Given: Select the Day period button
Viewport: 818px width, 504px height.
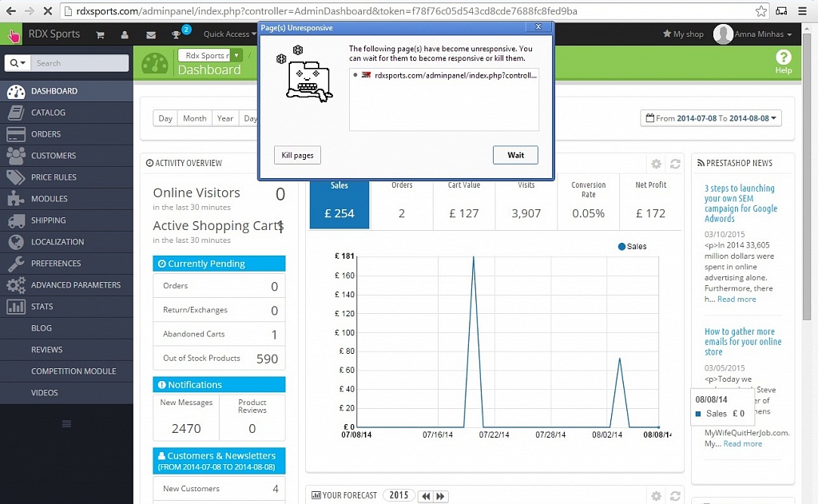Looking at the screenshot, I should click(x=165, y=118).
